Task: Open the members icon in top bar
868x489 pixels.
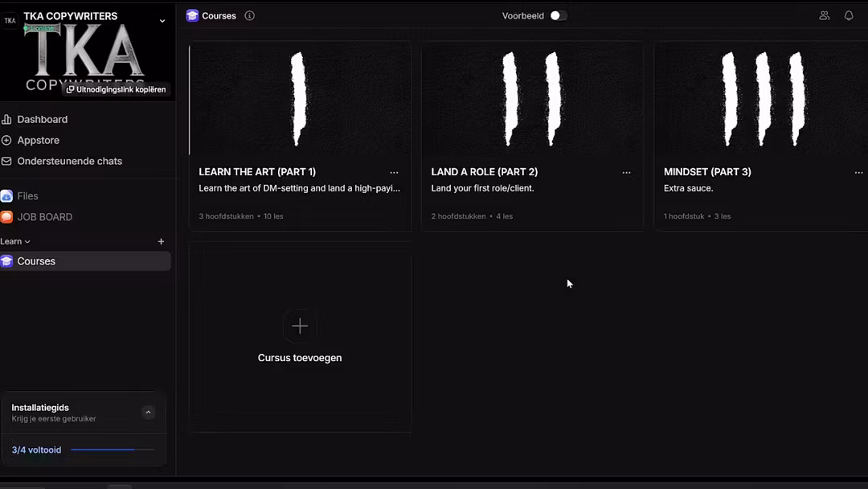Action: point(824,15)
